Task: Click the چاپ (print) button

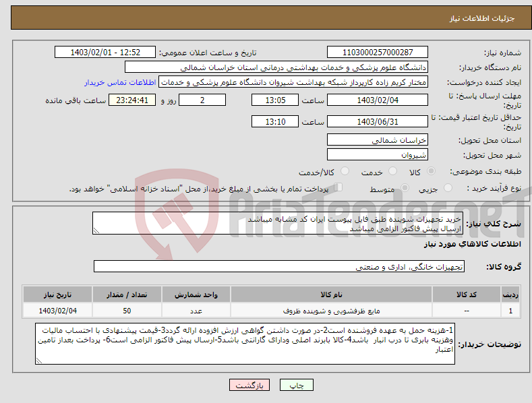Action: [x=297, y=385]
